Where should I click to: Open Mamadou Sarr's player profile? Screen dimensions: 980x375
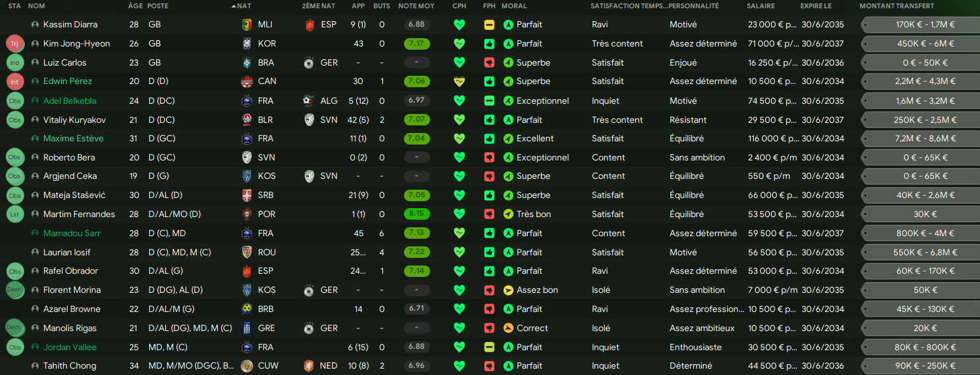point(72,234)
